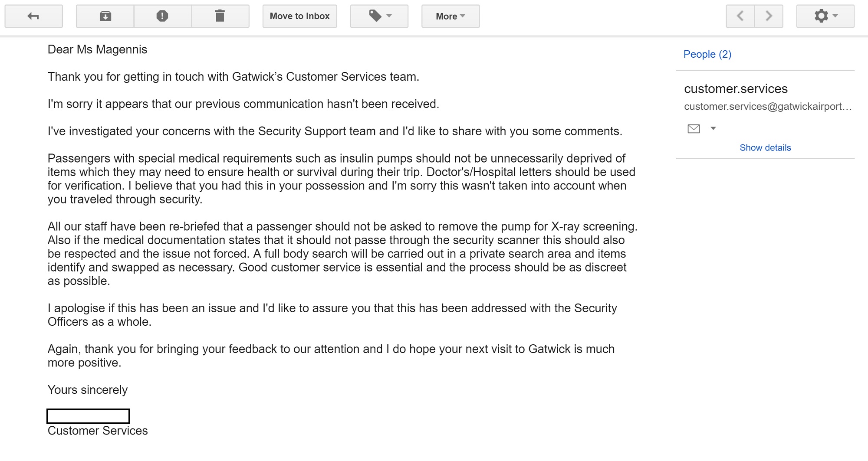Image resolution: width=868 pixels, height=461 pixels.
Task: Go to the previous conversation with the left chevron
Action: tap(740, 16)
